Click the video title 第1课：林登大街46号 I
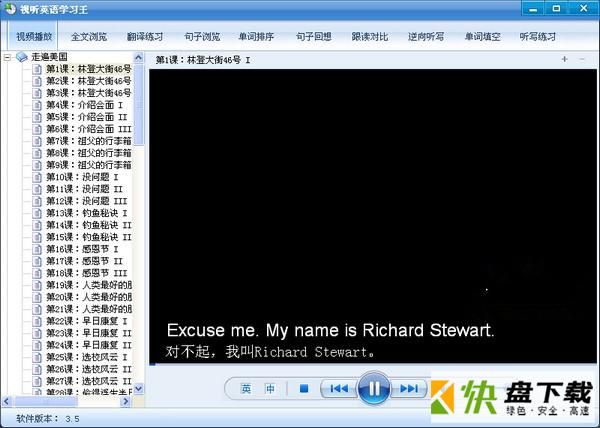 tap(203, 60)
